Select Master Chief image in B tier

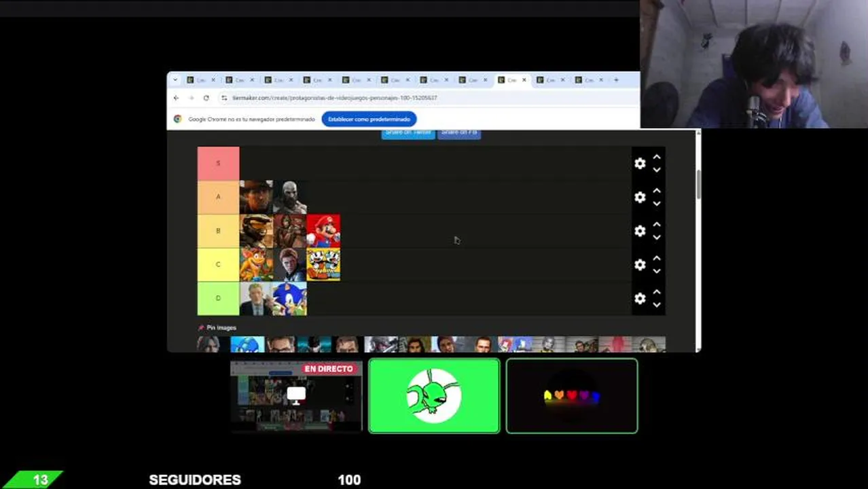click(256, 232)
